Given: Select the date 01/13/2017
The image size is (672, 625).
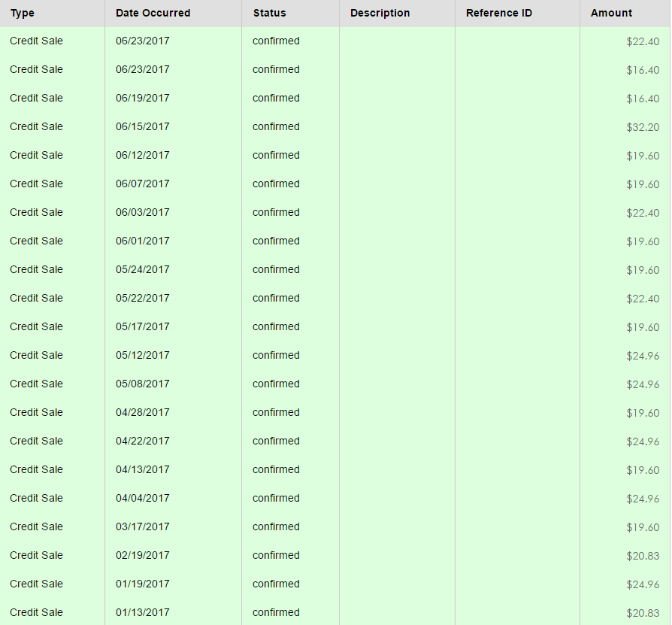Looking at the screenshot, I should point(143,612).
